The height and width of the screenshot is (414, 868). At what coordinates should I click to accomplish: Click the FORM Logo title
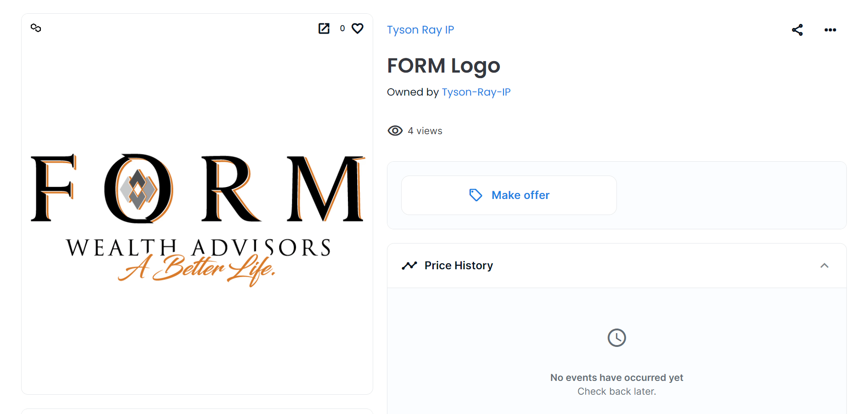[x=443, y=66]
